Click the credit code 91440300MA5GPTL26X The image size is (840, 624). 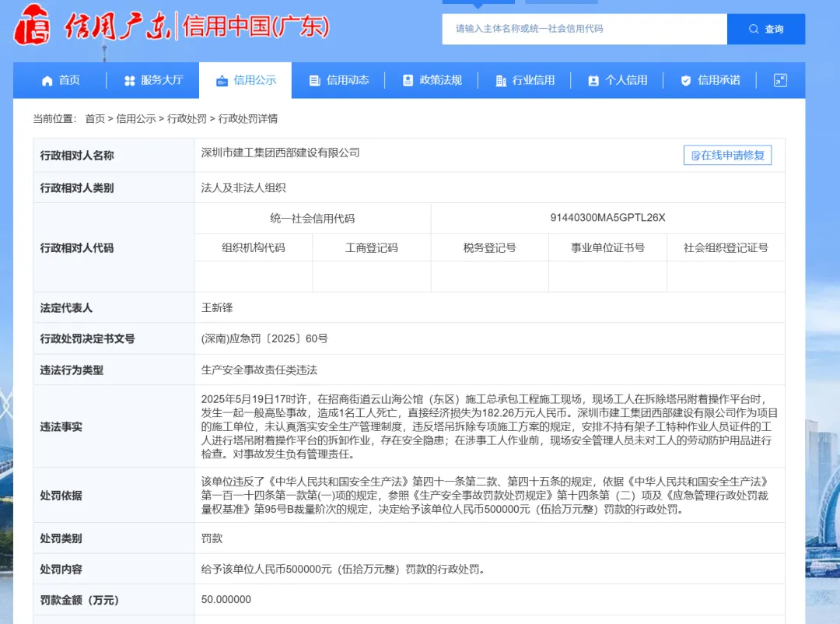(607, 218)
